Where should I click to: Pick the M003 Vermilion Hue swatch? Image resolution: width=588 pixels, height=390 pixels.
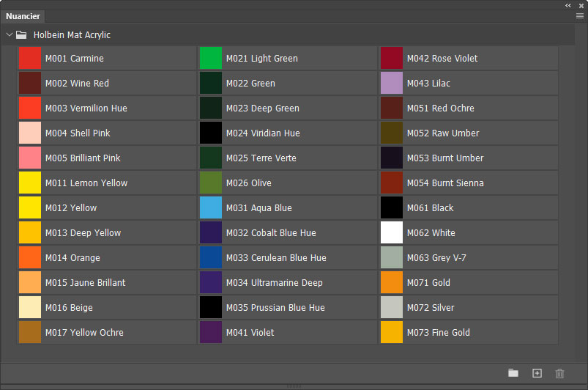30,108
